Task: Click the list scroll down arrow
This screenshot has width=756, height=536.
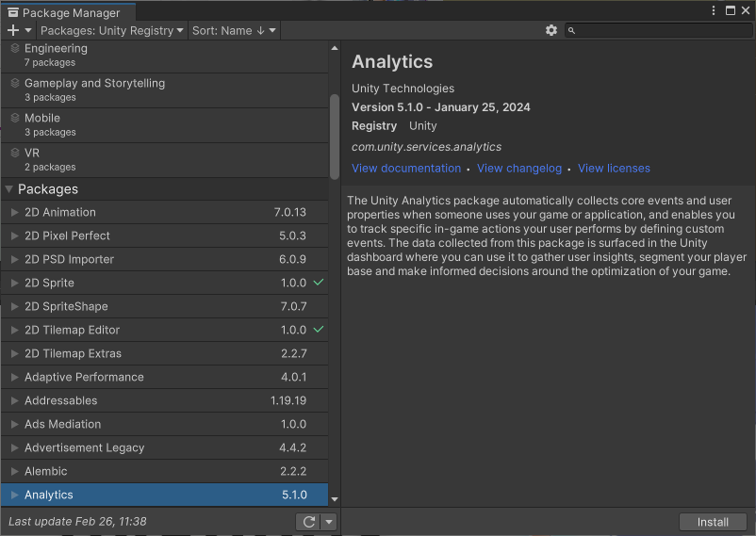Action: pyautogui.click(x=335, y=499)
